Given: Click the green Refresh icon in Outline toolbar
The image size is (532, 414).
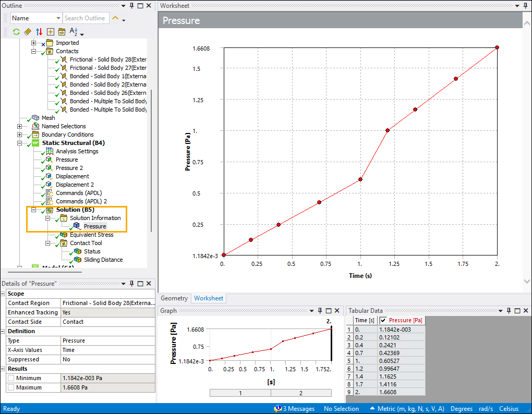Looking at the screenshot, I should pyautogui.click(x=16, y=32).
